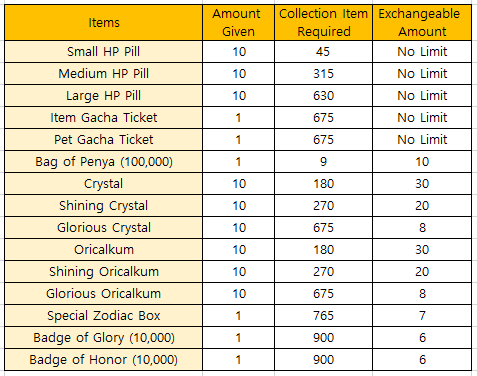Click the Amount Given column header

238,23
